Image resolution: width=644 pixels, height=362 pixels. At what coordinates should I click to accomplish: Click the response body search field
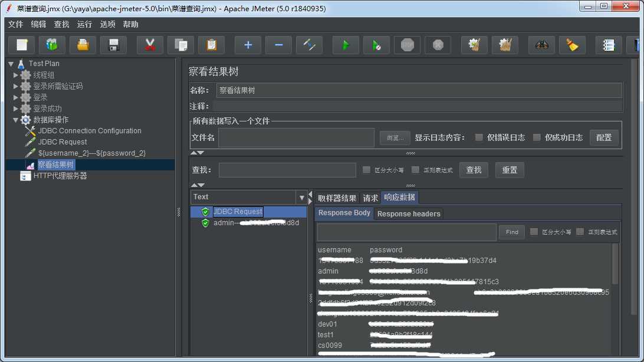[x=406, y=232]
